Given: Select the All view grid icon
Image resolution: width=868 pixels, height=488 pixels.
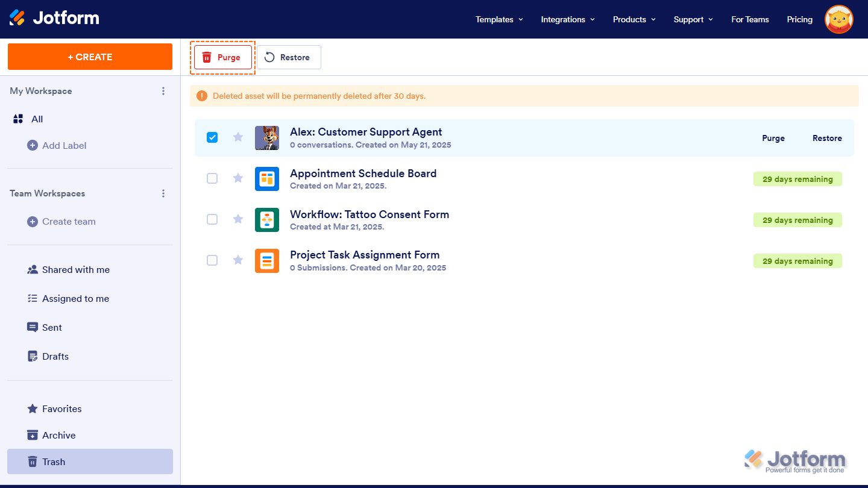Looking at the screenshot, I should tap(18, 119).
